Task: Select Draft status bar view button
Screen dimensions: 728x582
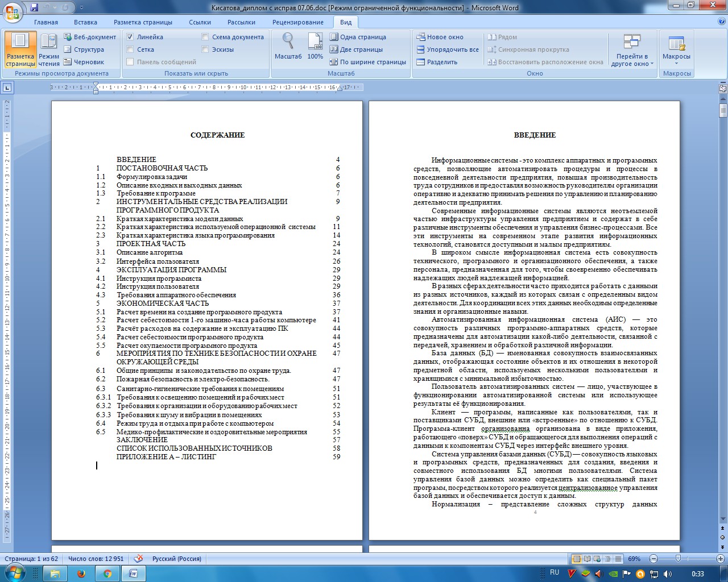Action: tap(618, 559)
